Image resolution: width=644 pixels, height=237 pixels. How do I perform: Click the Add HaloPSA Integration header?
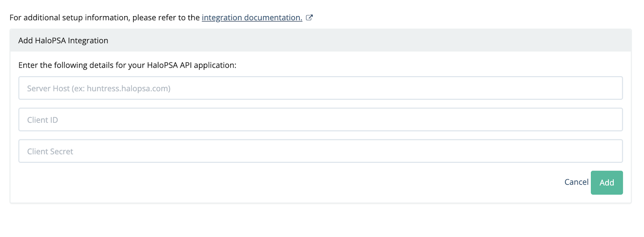(x=63, y=40)
